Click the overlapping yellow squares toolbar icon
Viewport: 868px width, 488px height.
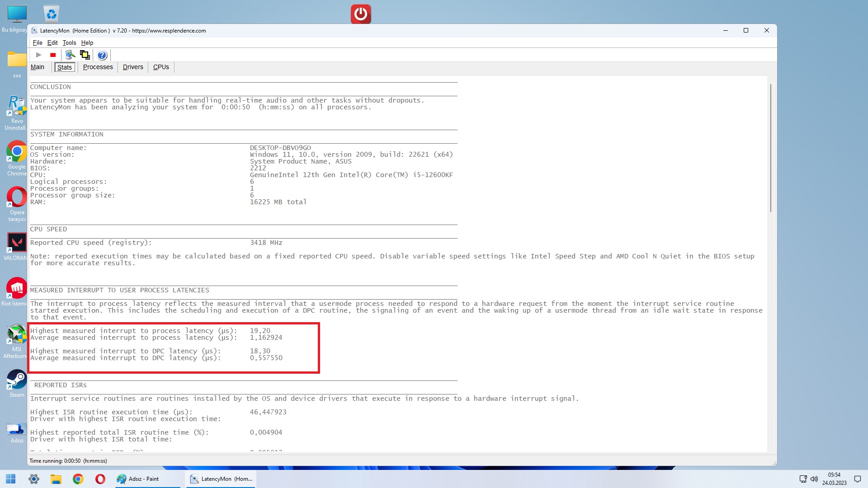(x=85, y=55)
